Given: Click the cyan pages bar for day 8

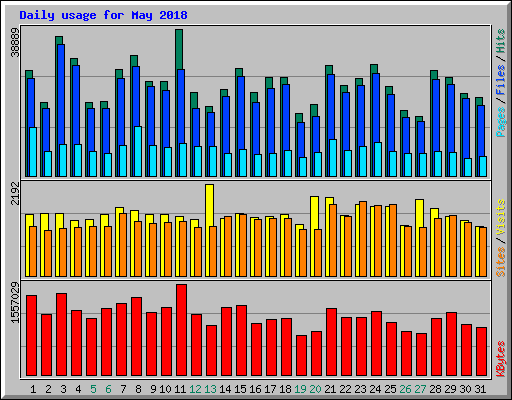Looking at the screenshot, I should [138, 151].
